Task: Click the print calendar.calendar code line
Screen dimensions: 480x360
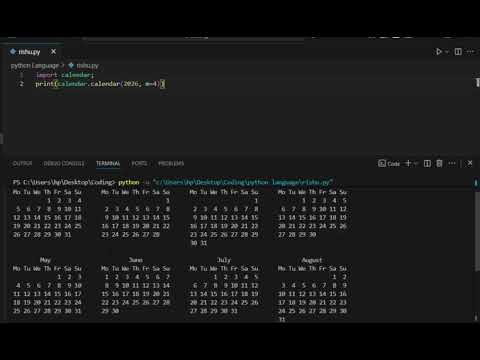Action: 100,84
